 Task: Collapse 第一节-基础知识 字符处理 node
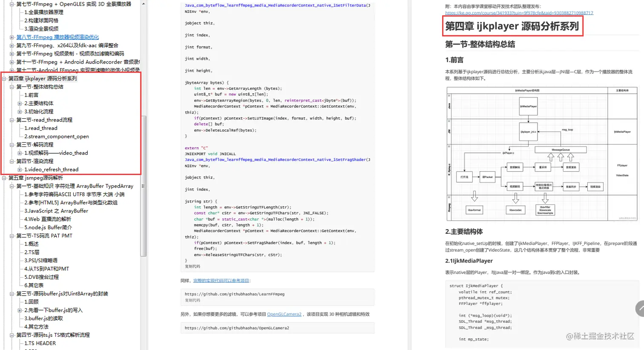tap(12, 186)
